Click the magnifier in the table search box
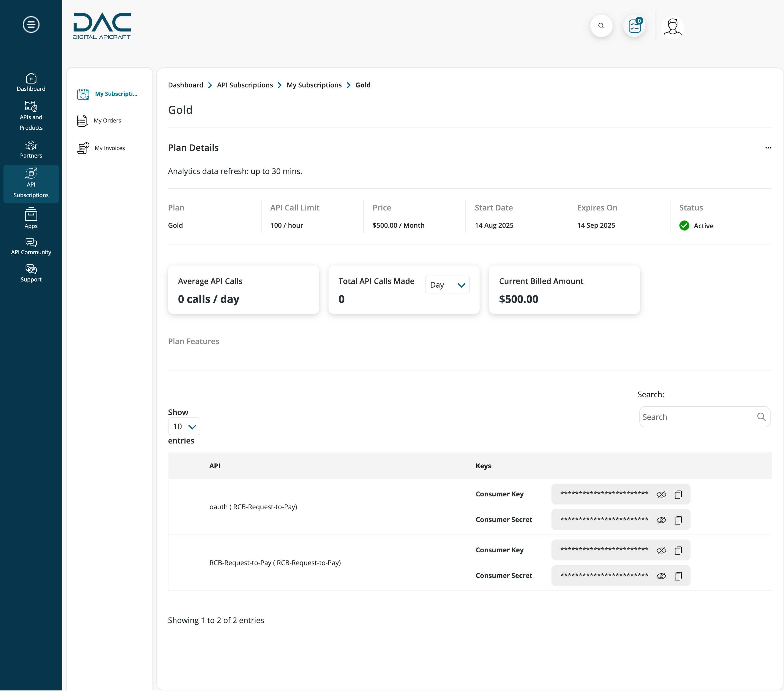 click(x=761, y=417)
